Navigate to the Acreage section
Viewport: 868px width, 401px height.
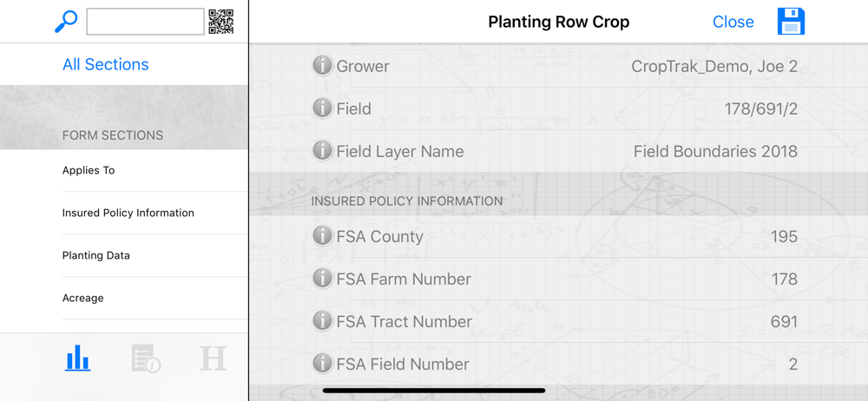[83, 298]
